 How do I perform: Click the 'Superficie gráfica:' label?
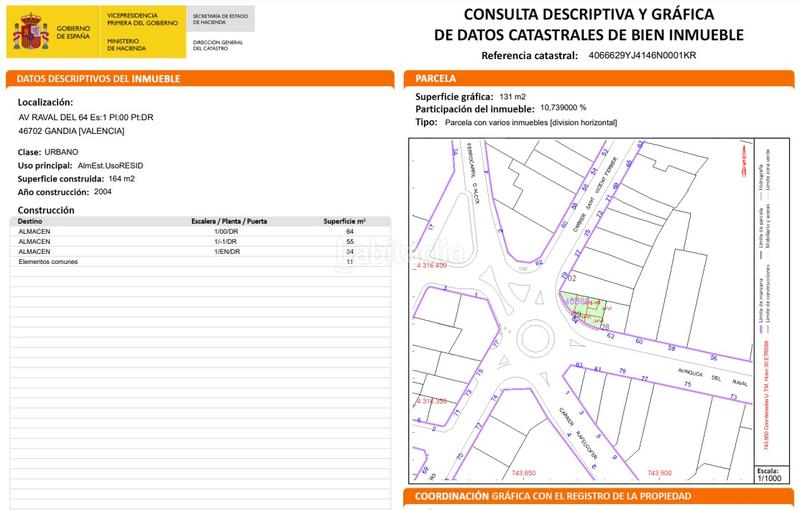(454, 96)
